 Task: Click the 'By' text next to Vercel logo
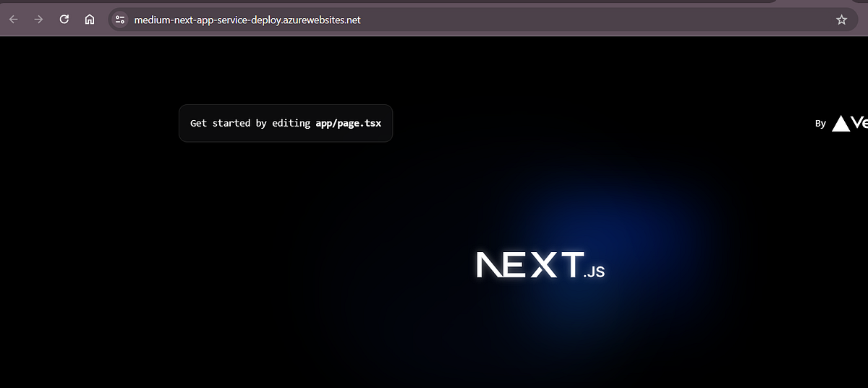pos(820,124)
